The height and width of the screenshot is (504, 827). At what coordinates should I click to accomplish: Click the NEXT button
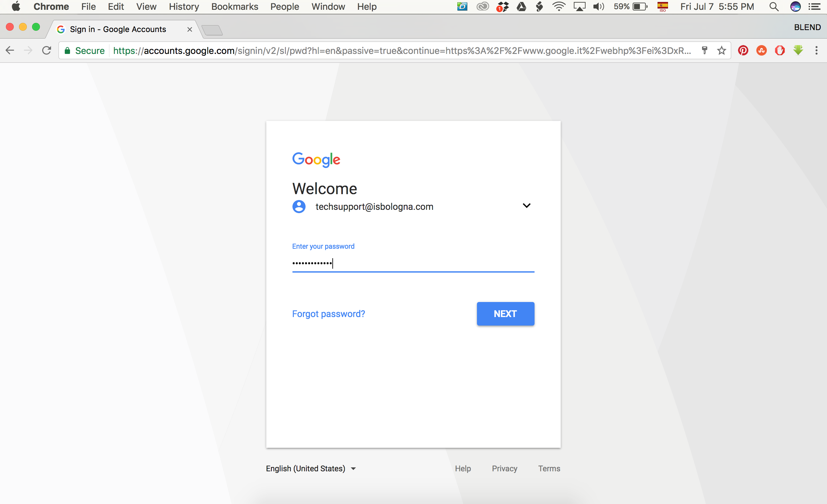pos(505,313)
